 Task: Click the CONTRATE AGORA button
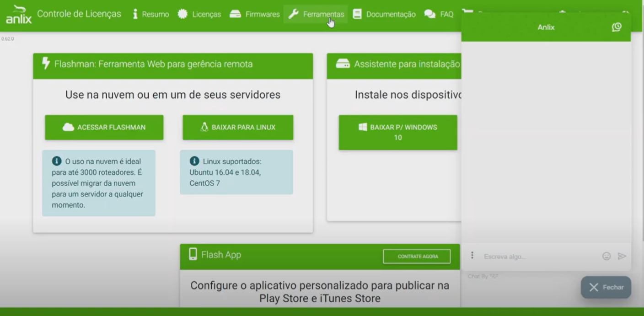(x=416, y=257)
